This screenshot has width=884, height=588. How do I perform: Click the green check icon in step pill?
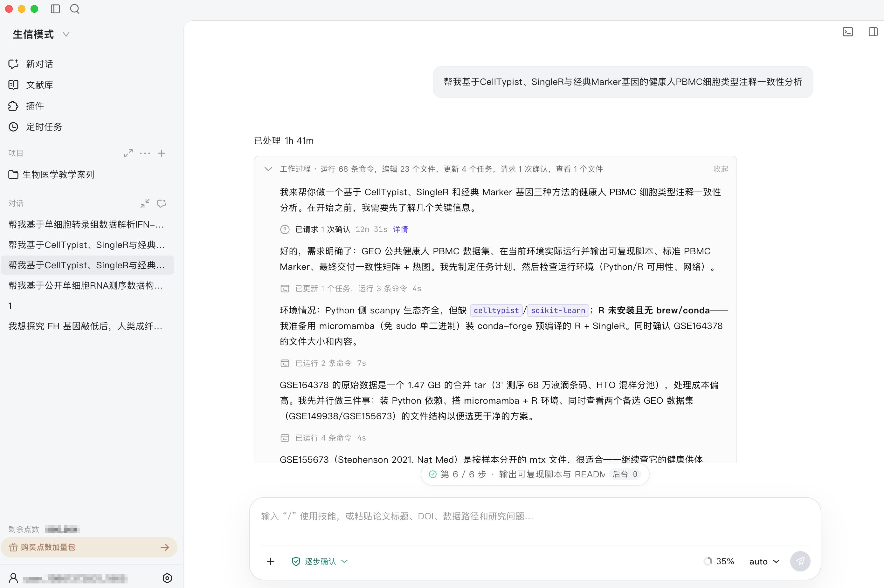click(x=433, y=475)
